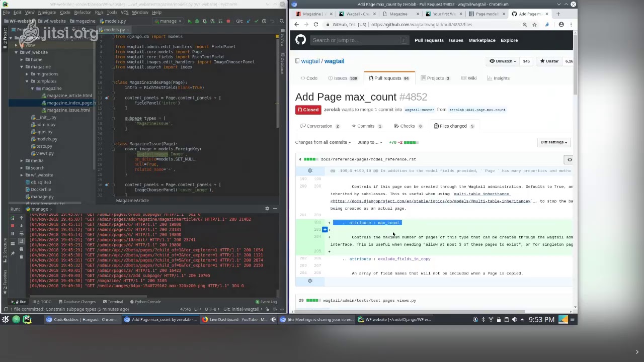This screenshot has width=644, height=362.
Task: Hide the Run panel using the minimize dash
Action: point(275,209)
